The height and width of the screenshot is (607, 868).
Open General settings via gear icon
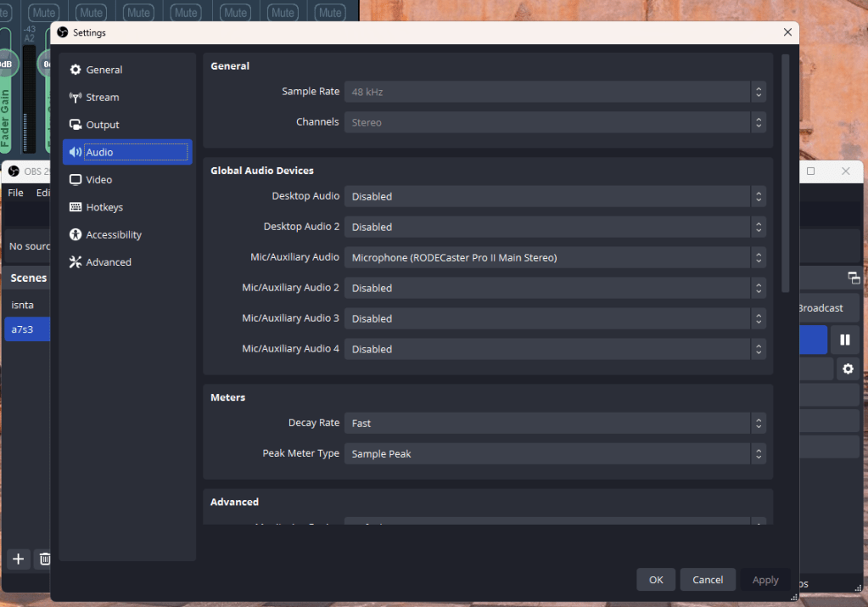coord(76,70)
